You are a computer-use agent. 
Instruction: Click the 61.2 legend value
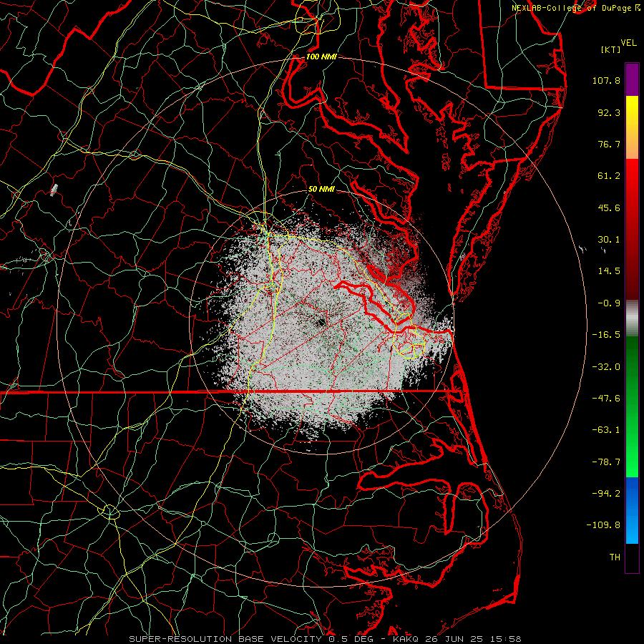point(609,176)
